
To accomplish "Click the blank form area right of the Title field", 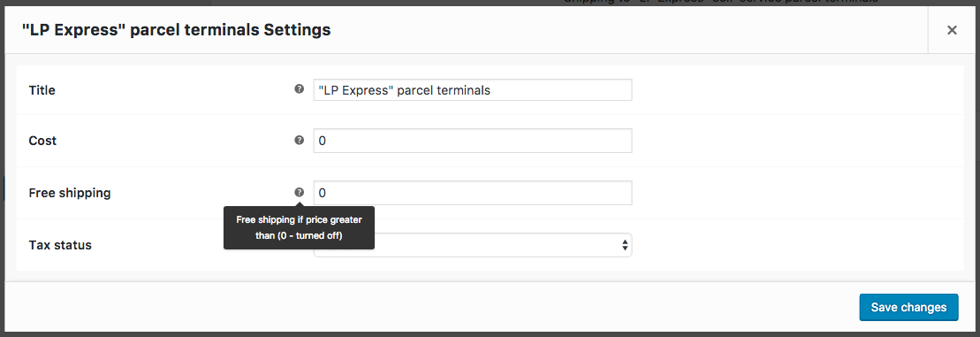I will [797, 90].
